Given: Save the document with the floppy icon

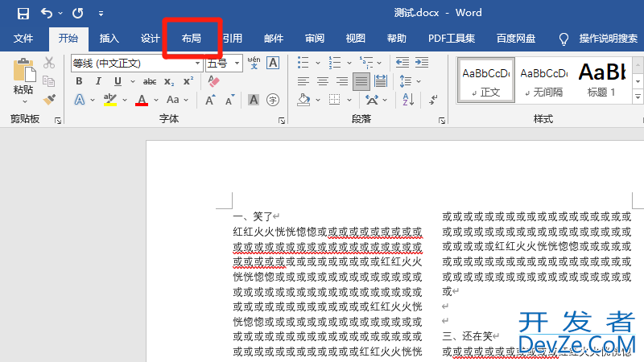Looking at the screenshot, I should (23, 14).
